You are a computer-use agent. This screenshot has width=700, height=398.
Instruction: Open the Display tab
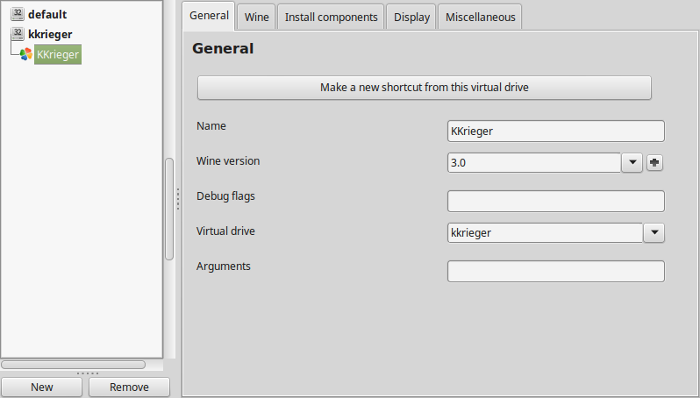[411, 17]
